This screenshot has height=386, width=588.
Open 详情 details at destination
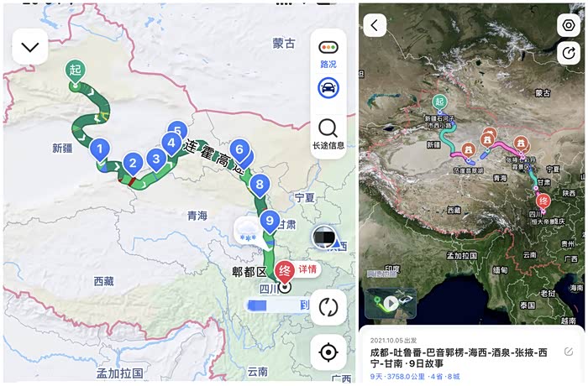307,269
